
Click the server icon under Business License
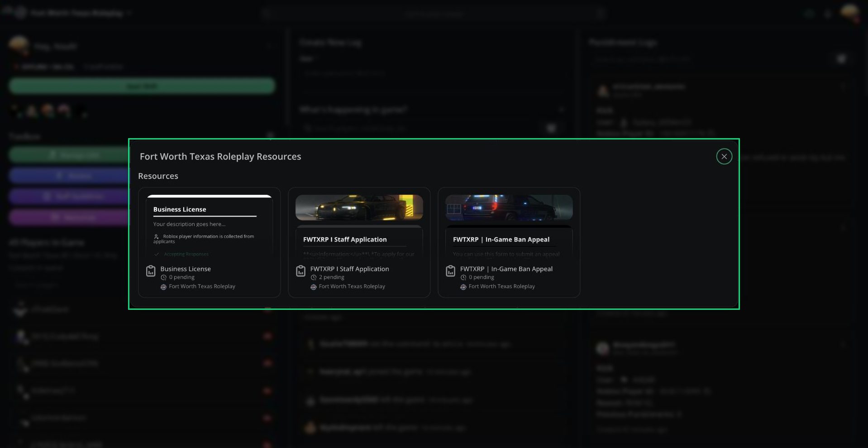[163, 287]
